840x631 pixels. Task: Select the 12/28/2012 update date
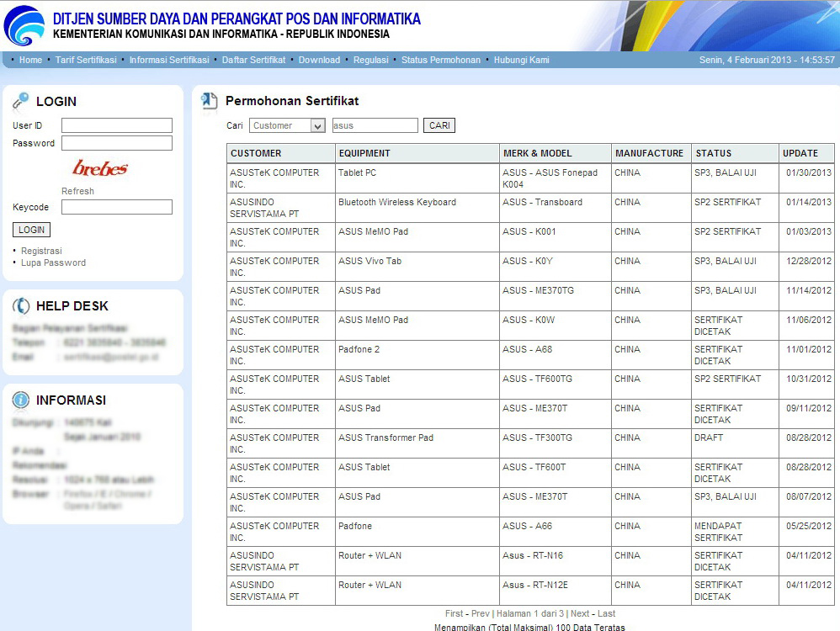point(806,267)
